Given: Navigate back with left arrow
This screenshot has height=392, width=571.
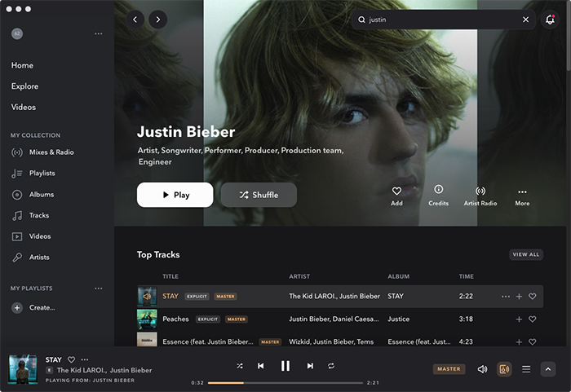Looking at the screenshot, I should (134, 19).
